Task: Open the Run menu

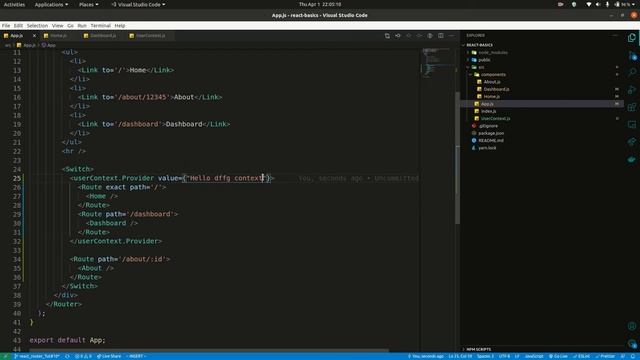Action: 82,25
